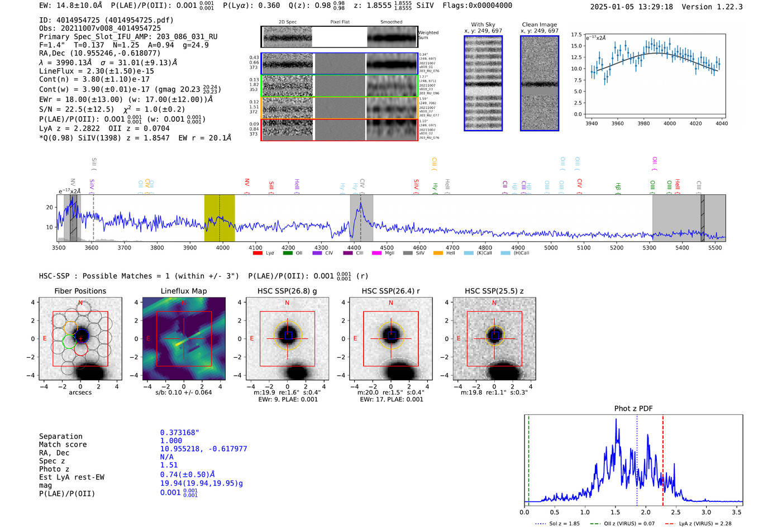
Task: Click the Est LyA rest-EW value 0.74(±0.50)Å
Action: pos(188,474)
